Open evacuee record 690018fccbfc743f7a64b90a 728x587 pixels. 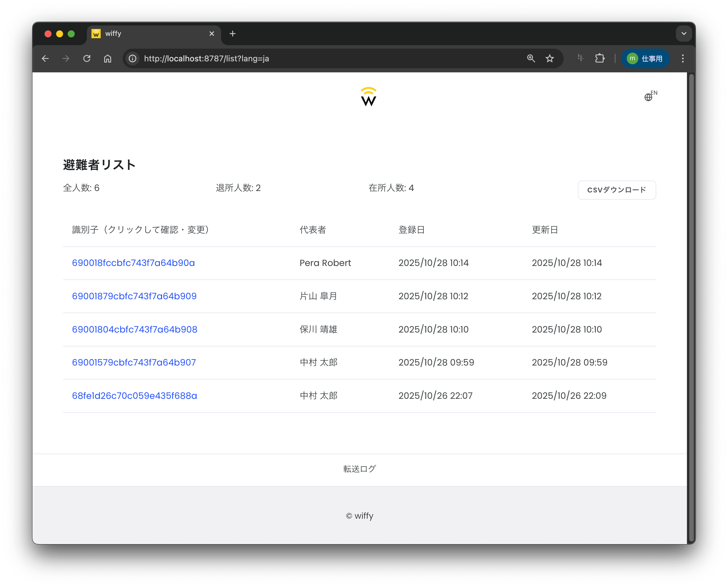pyautogui.click(x=133, y=263)
